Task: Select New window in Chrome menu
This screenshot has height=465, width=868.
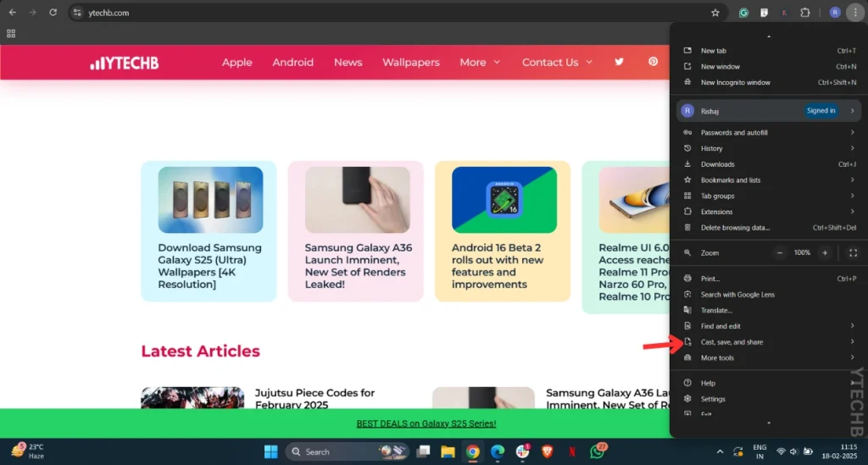Action: click(770, 66)
